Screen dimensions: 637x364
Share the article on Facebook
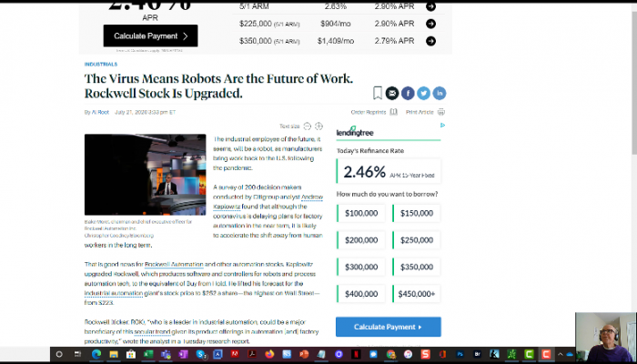coord(408,93)
